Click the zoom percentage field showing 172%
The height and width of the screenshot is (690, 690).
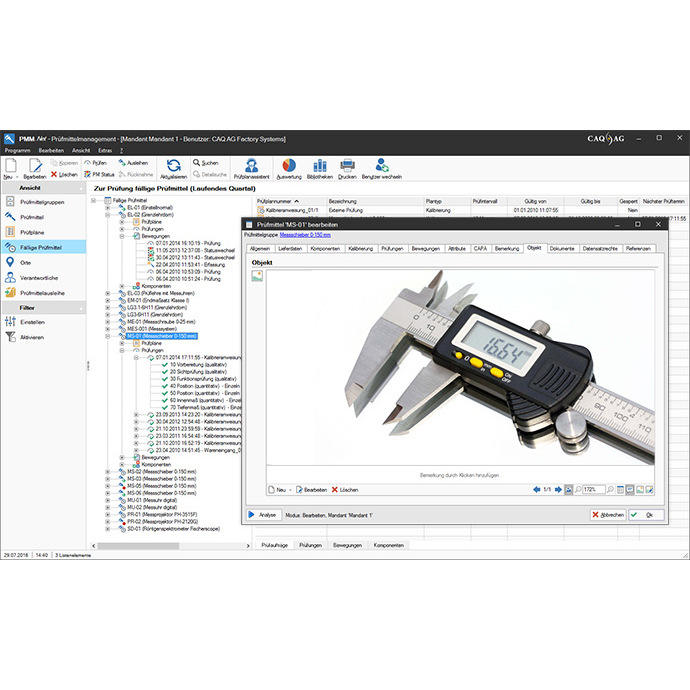[x=589, y=489]
